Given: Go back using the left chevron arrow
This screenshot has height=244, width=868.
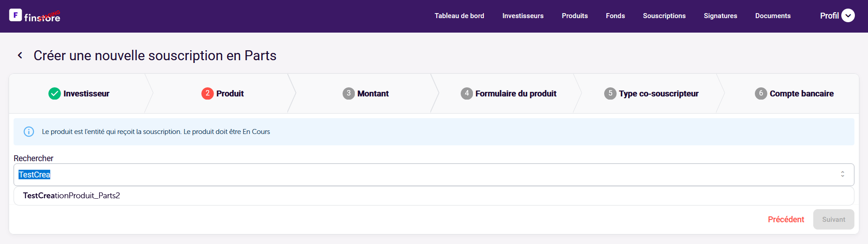Looking at the screenshot, I should click(20, 55).
